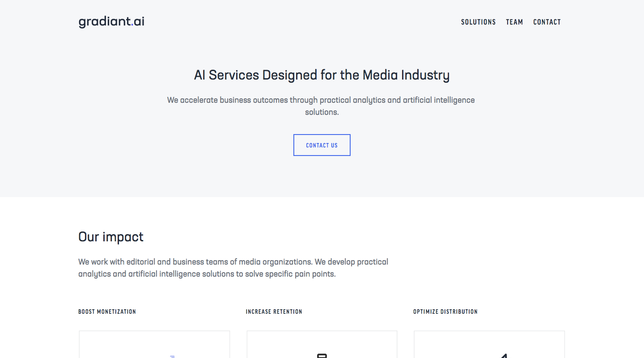
Task: Click the hero paragraph about accelerating business outcomes
Action: point(321,106)
